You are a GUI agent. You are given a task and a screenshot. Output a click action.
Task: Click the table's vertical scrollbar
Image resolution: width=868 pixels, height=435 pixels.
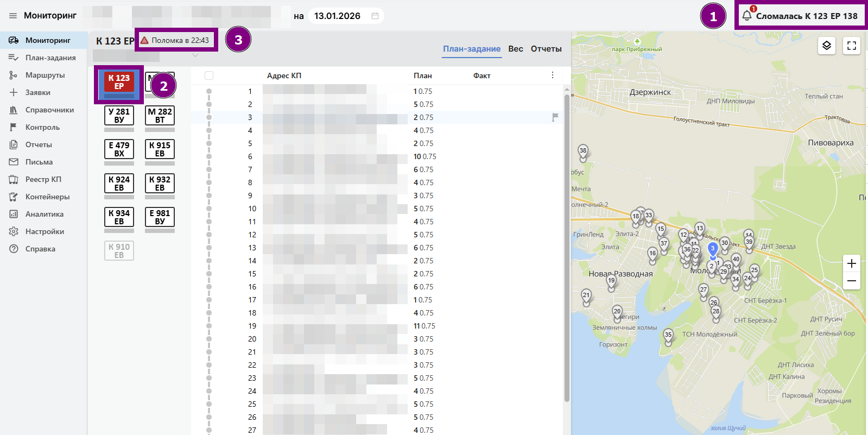(x=567, y=244)
